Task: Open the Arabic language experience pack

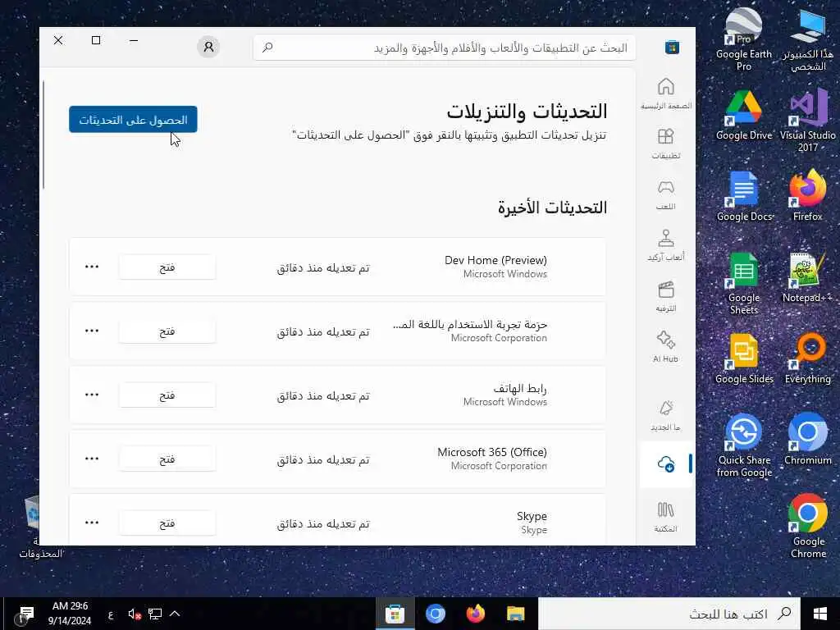Action: coord(167,331)
